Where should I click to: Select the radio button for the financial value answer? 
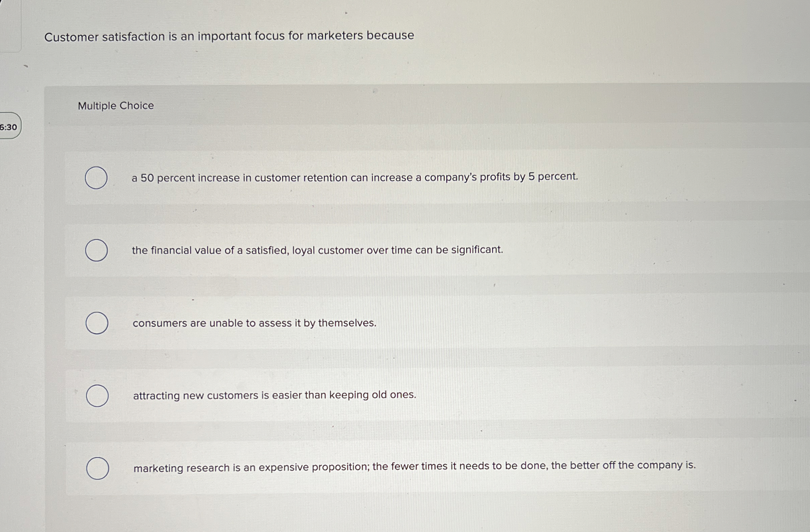tap(96, 251)
